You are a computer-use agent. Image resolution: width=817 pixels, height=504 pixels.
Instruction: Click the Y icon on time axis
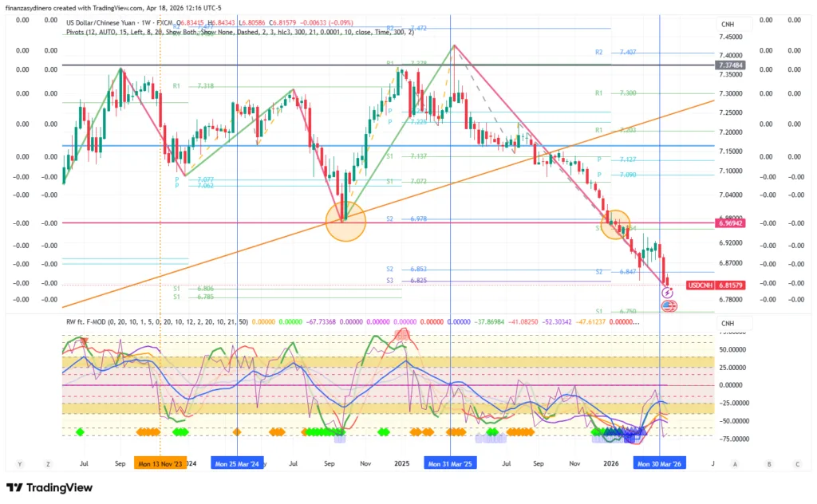coord(19,463)
